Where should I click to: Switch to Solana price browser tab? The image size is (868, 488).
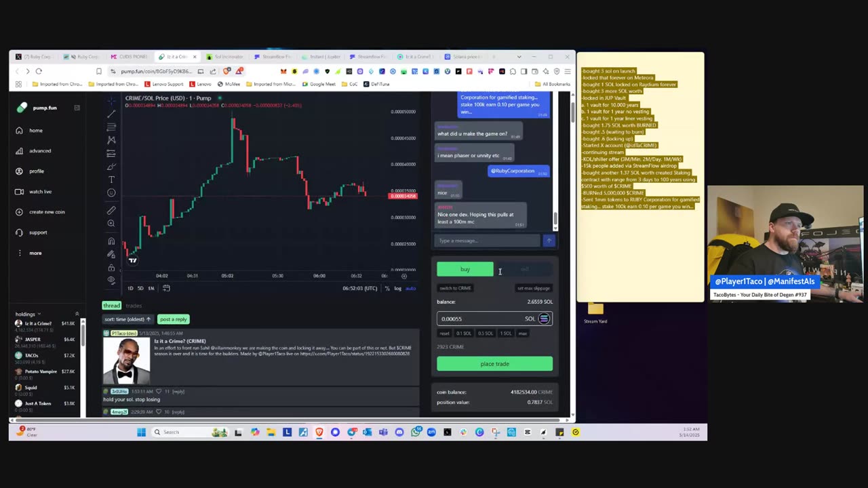(466, 57)
